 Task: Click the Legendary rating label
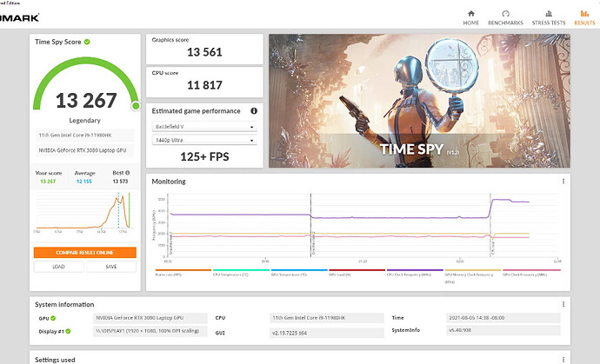pos(84,121)
